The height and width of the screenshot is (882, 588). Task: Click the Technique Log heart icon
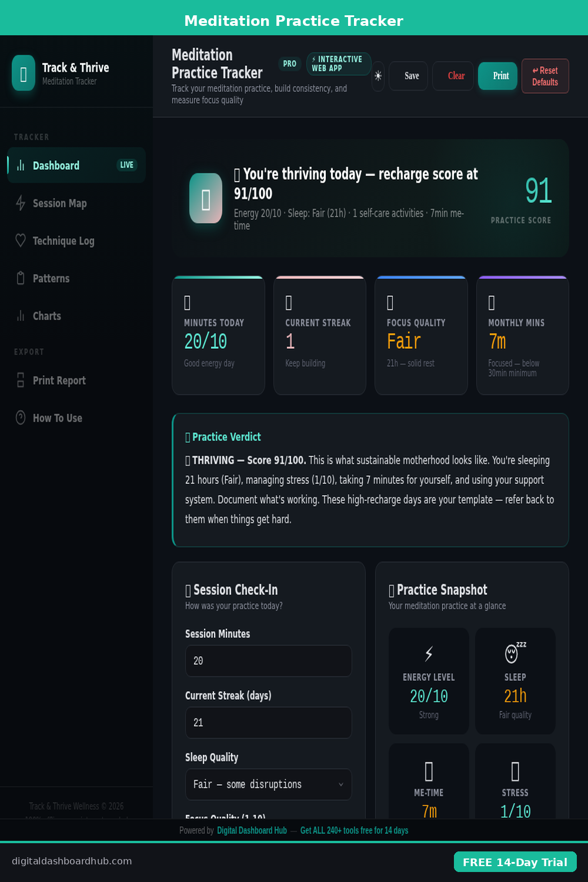(21, 240)
